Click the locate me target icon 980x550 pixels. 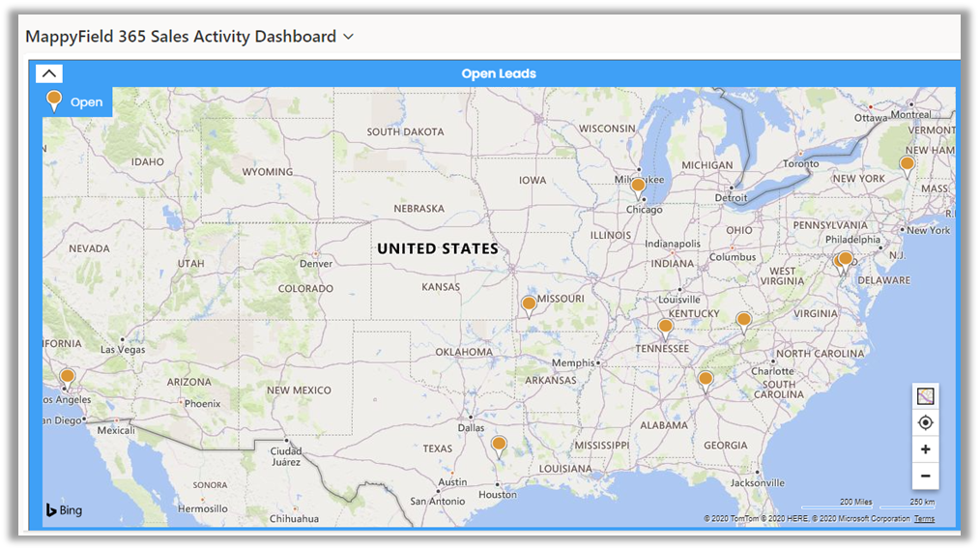(x=925, y=422)
